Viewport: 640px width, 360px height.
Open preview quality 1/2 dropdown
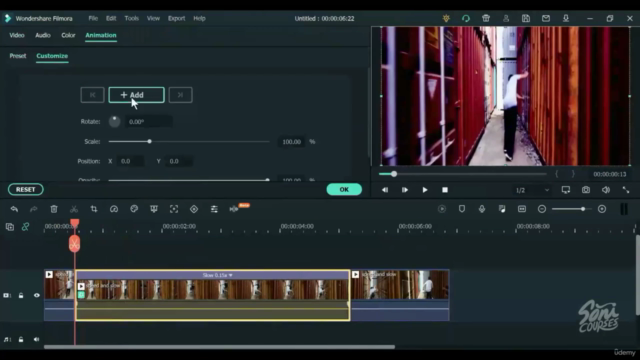532,190
